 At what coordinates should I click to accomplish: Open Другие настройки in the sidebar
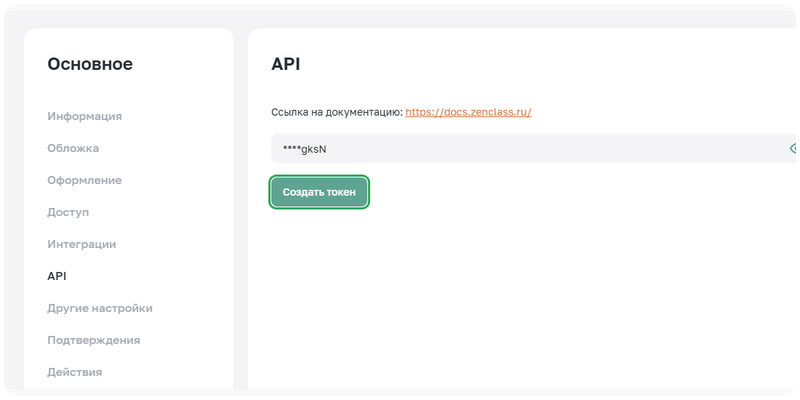tap(100, 308)
